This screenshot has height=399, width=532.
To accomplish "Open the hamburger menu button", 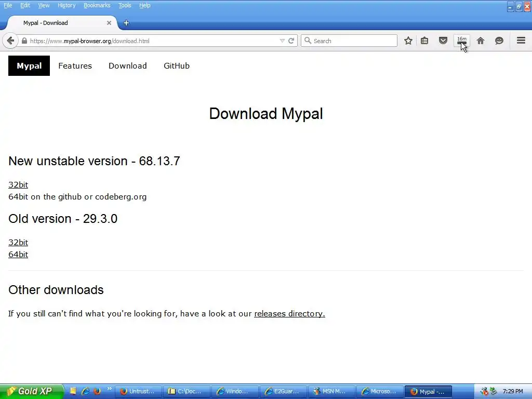I will [x=521, y=41].
